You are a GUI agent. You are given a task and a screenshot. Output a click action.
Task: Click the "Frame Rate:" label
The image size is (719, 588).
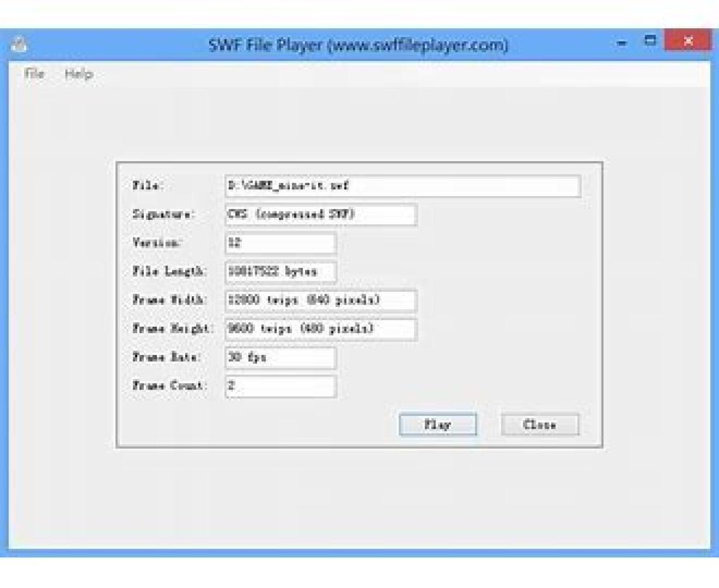point(167,357)
